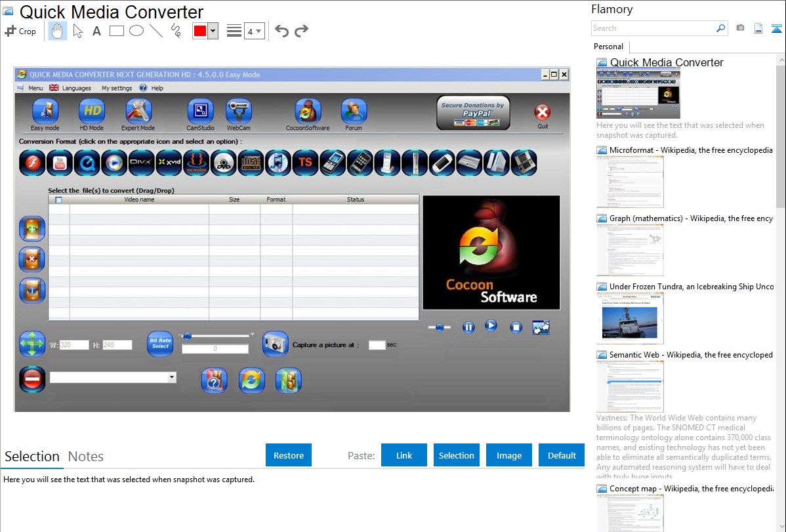Click the red color swatch

click(x=200, y=31)
